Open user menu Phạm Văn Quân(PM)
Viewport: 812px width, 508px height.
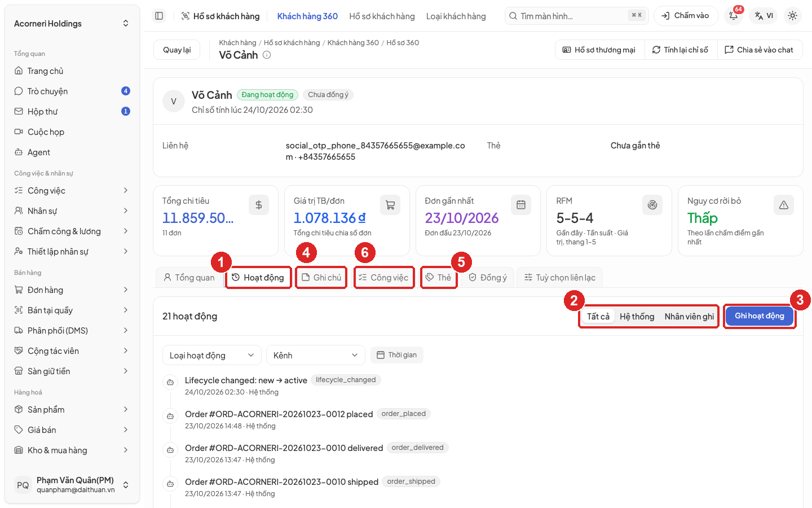coord(72,485)
